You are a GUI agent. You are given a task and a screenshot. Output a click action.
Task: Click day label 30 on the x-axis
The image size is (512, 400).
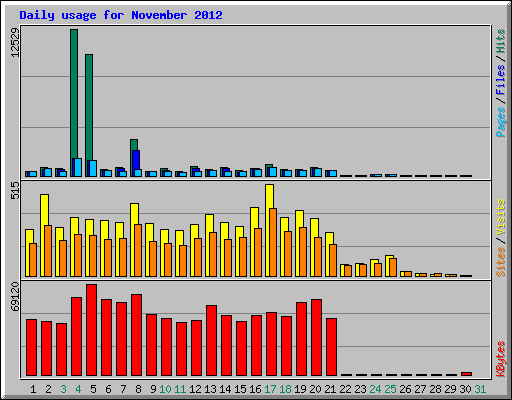465,389
